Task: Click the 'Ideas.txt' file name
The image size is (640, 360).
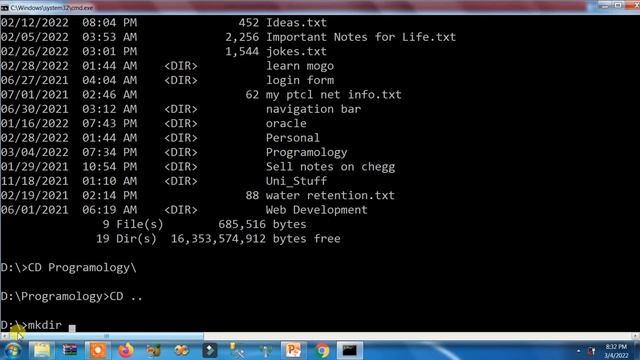Action: (x=296, y=23)
